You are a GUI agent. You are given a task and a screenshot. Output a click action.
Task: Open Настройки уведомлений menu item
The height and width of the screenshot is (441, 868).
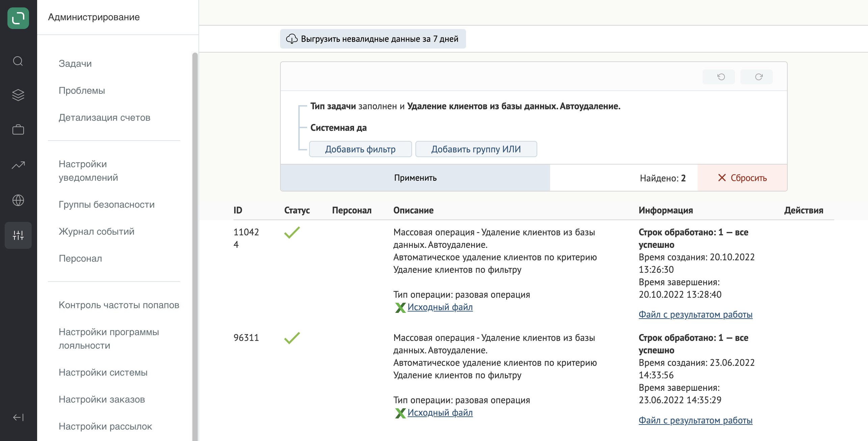(x=88, y=171)
